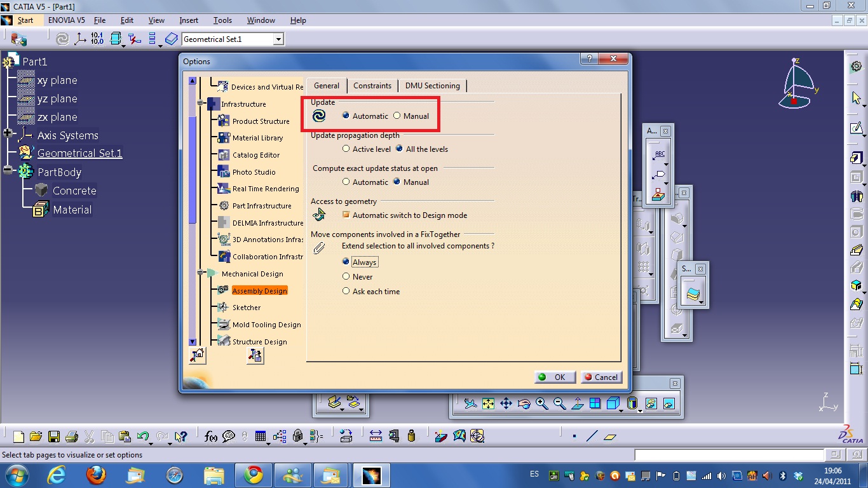Click the Zoom In magnifier icon

coord(541,403)
